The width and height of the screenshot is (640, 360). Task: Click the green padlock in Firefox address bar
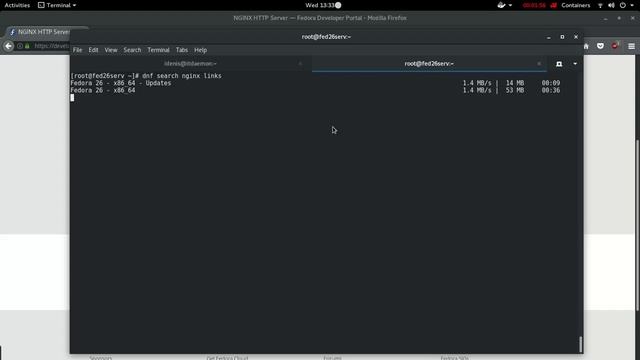(27, 46)
